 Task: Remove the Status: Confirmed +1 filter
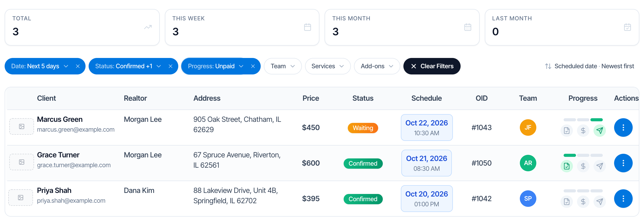pyautogui.click(x=170, y=66)
